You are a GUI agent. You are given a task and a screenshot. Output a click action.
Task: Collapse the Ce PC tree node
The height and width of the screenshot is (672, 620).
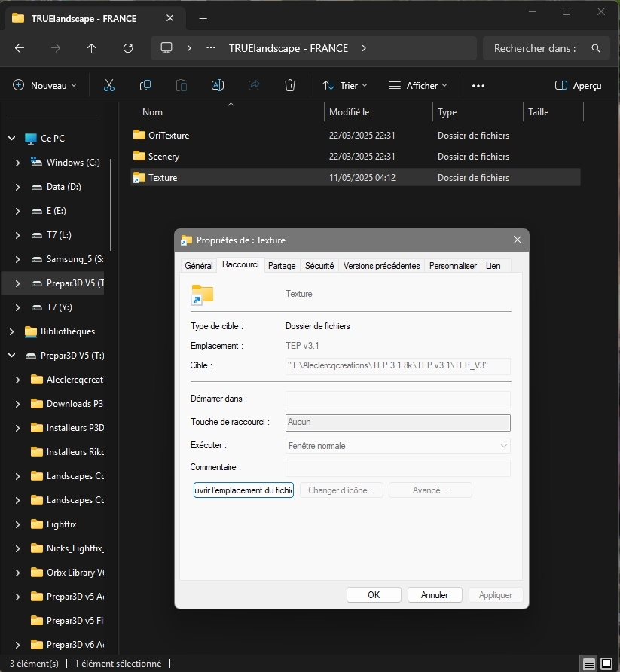tap(11, 139)
